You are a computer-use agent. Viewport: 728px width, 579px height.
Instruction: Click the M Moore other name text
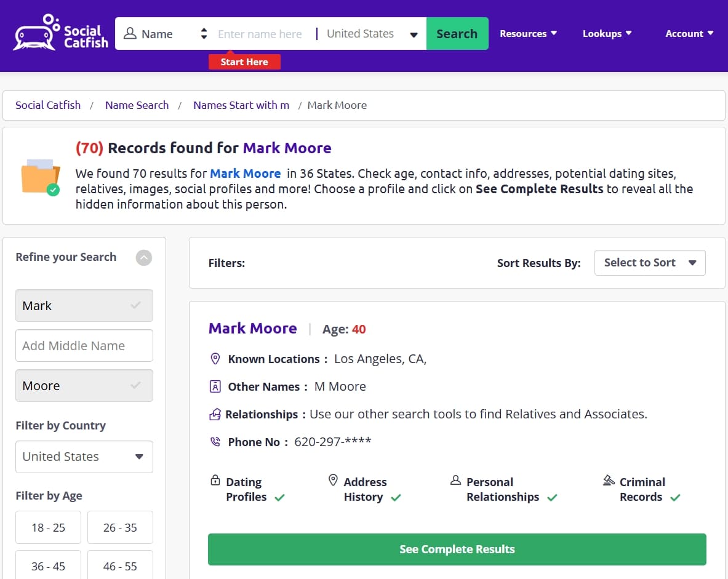click(x=340, y=386)
